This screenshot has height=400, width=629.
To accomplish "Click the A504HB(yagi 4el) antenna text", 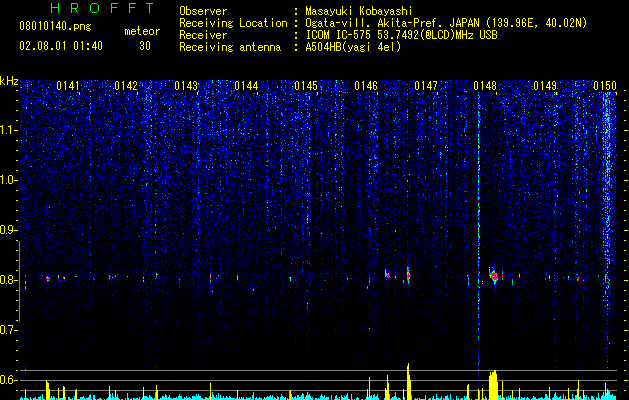I will (353, 47).
